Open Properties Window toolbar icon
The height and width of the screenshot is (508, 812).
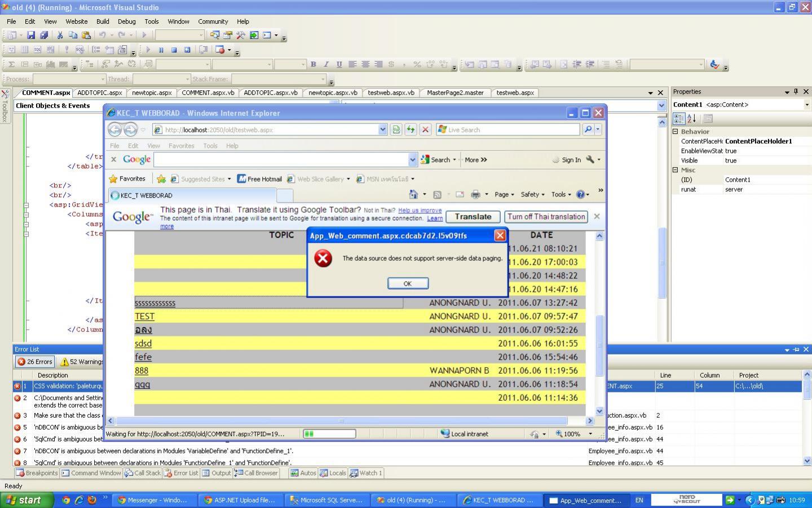(228, 35)
